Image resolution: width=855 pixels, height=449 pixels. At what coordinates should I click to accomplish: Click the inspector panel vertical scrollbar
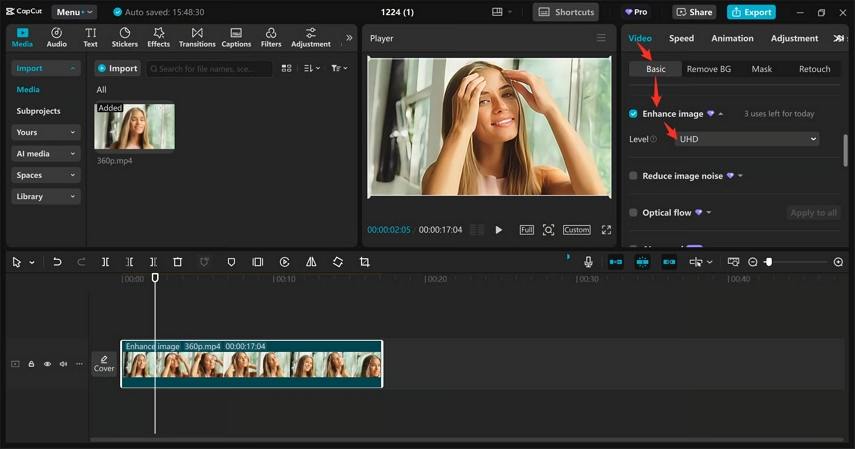pos(846,150)
